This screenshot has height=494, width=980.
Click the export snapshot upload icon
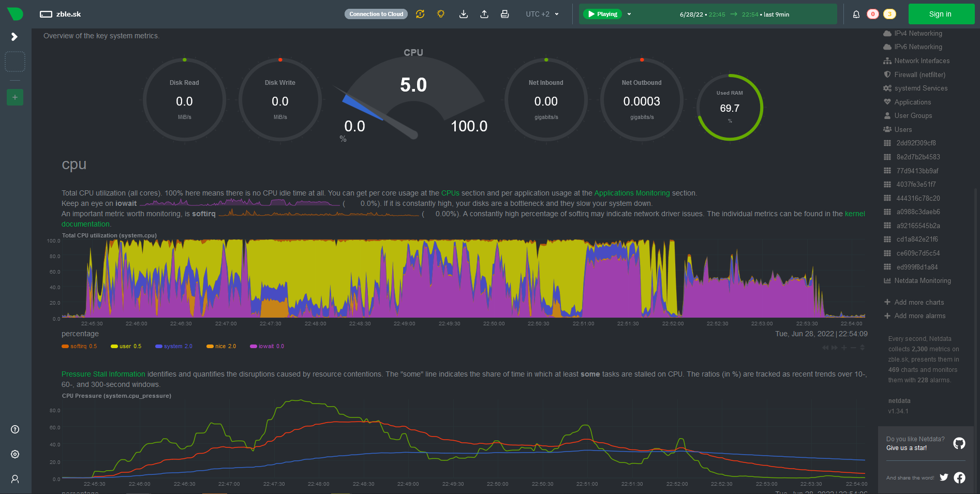click(484, 14)
